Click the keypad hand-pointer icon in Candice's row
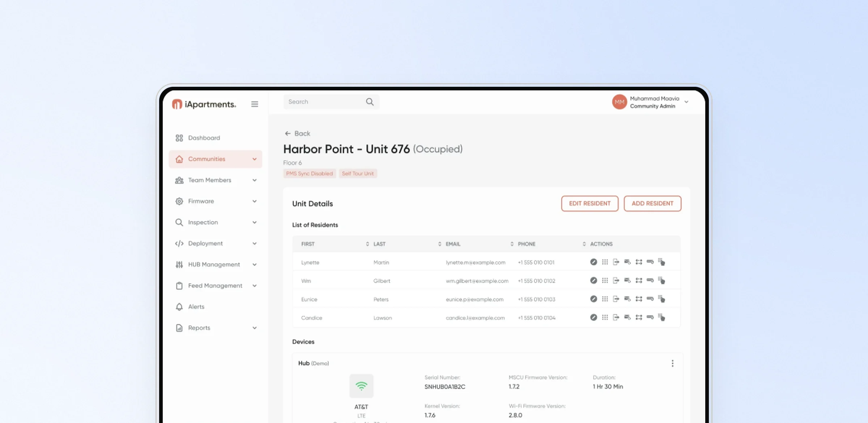The width and height of the screenshot is (868, 423). pyautogui.click(x=661, y=317)
